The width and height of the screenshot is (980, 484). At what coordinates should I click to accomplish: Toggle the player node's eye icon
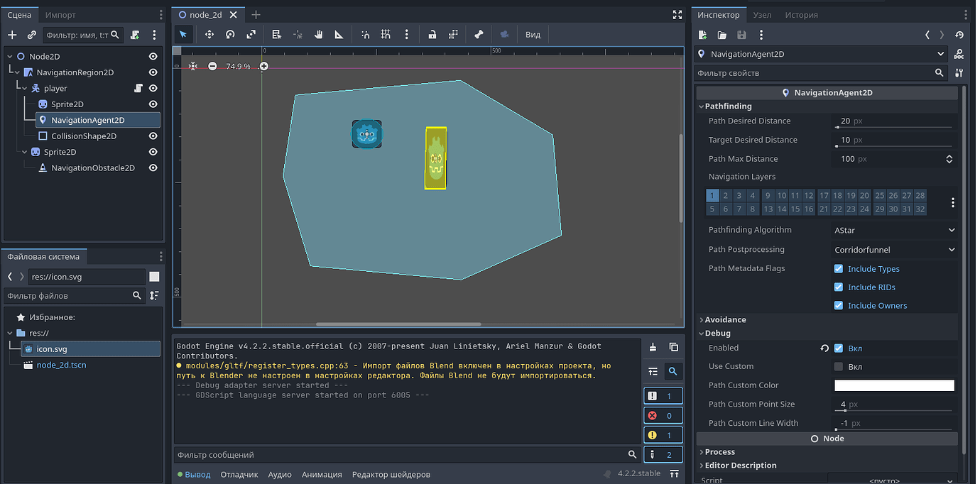153,89
